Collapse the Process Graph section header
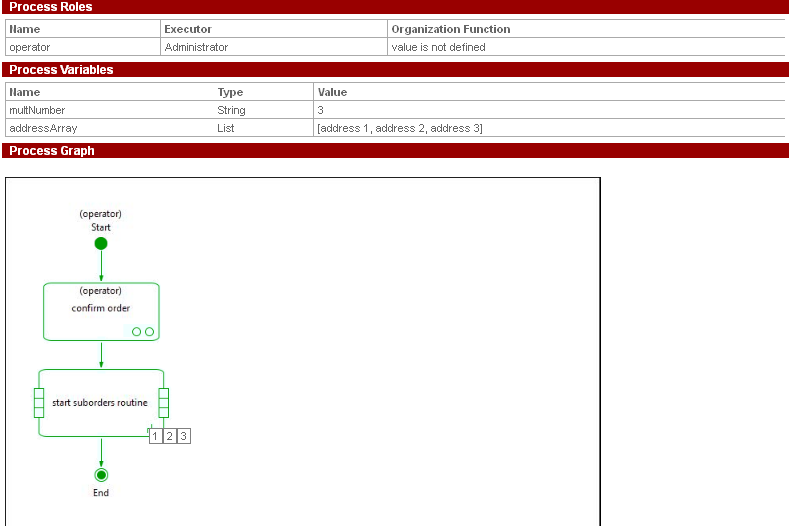The width and height of the screenshot is (789, 526). [51, 151]
